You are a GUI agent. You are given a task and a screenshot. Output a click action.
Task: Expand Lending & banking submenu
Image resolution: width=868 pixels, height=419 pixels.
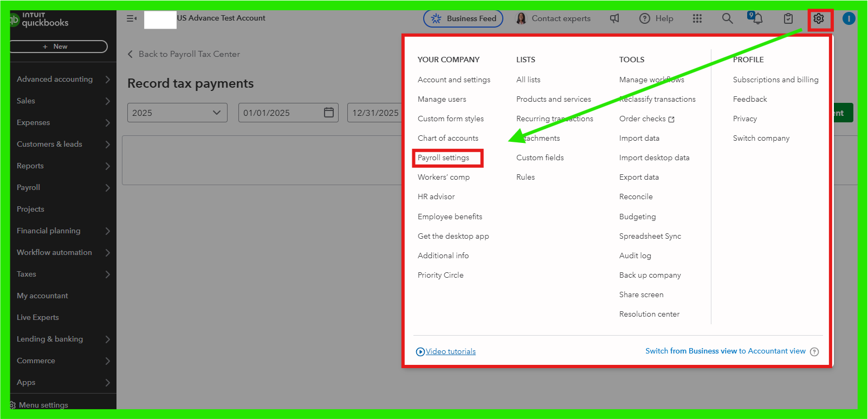point(107,339)
